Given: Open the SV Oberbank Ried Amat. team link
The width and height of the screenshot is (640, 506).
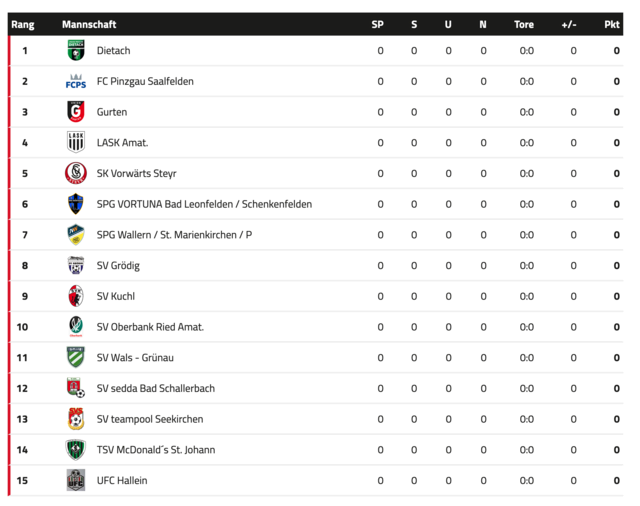Looking at the screenshot, I should [150, 327].
